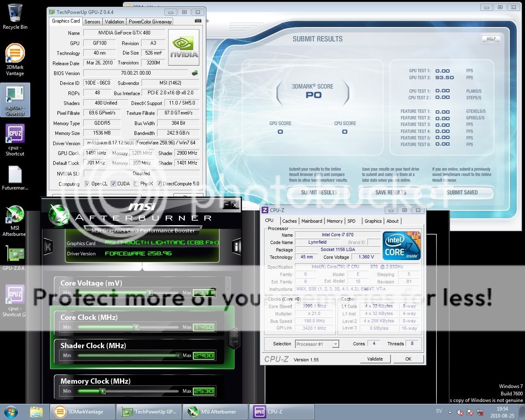525x420 pixels.
Task: Select the Futuremar... file on desktop
Action: click(15, 178)
